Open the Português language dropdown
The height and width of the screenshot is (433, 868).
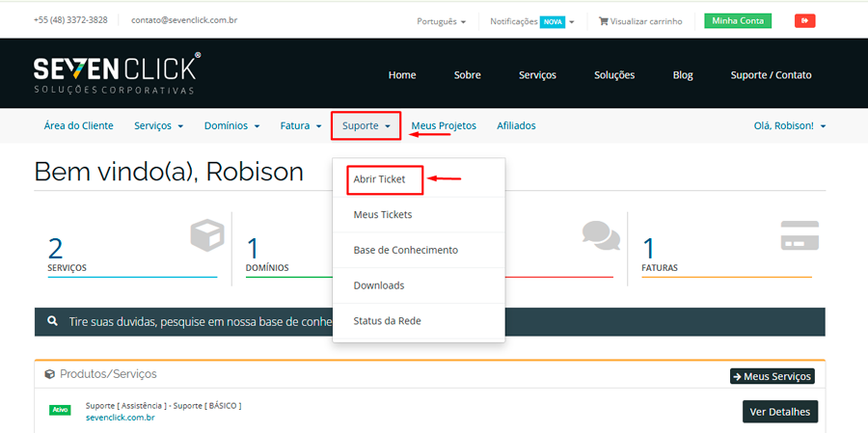442,21
